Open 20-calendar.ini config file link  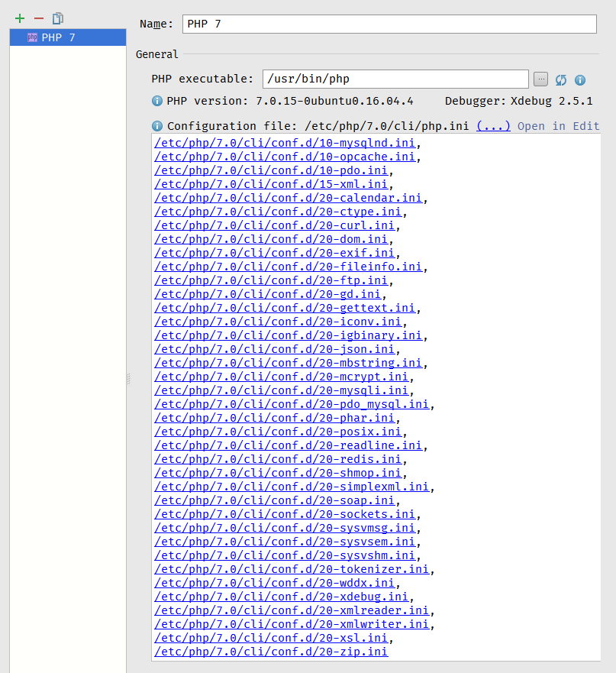point(289,198)
